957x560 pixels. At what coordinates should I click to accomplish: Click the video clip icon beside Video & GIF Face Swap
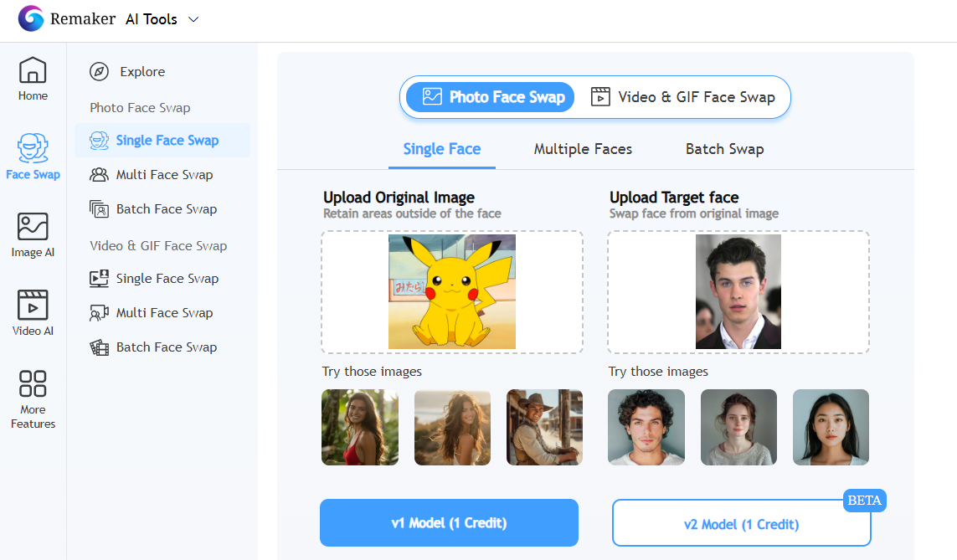click(x=600, y=96)
